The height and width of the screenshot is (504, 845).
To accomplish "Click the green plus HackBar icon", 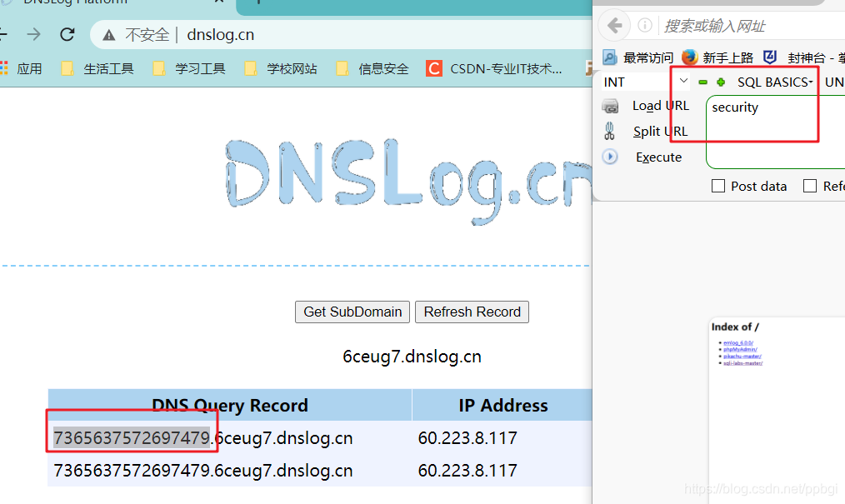I will (x=721, y=82).
